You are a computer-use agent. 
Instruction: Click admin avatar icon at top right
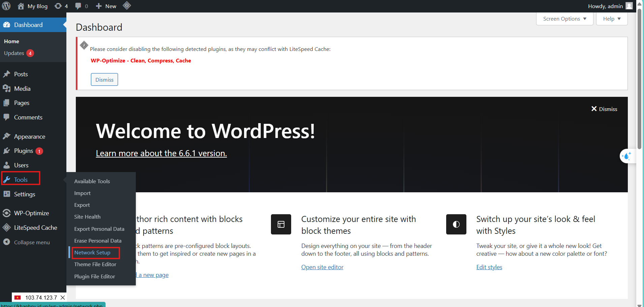[x=629, y=6]
